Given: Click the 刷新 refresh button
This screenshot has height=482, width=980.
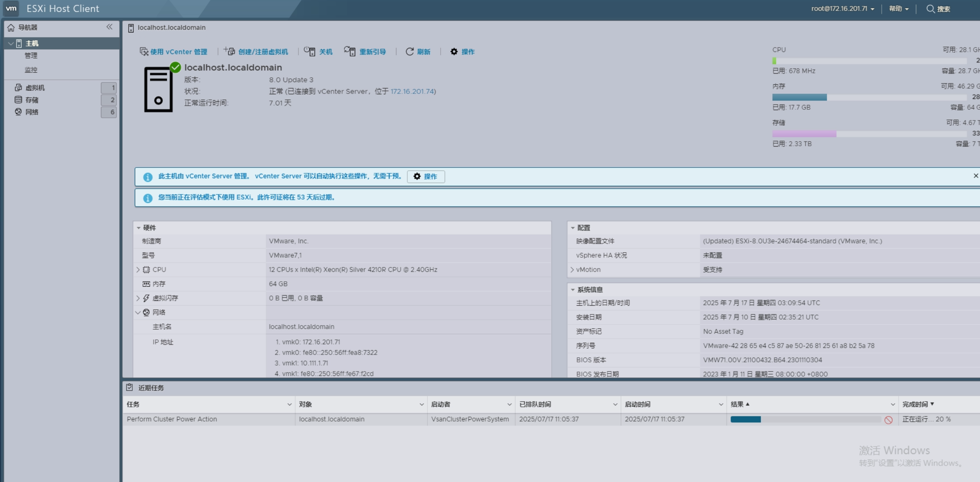Looking at the screenshot, I should click(x=418, y=52).
